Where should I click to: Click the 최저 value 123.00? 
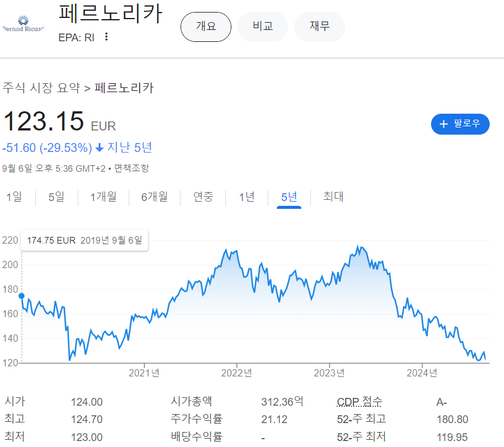(87, 437)
